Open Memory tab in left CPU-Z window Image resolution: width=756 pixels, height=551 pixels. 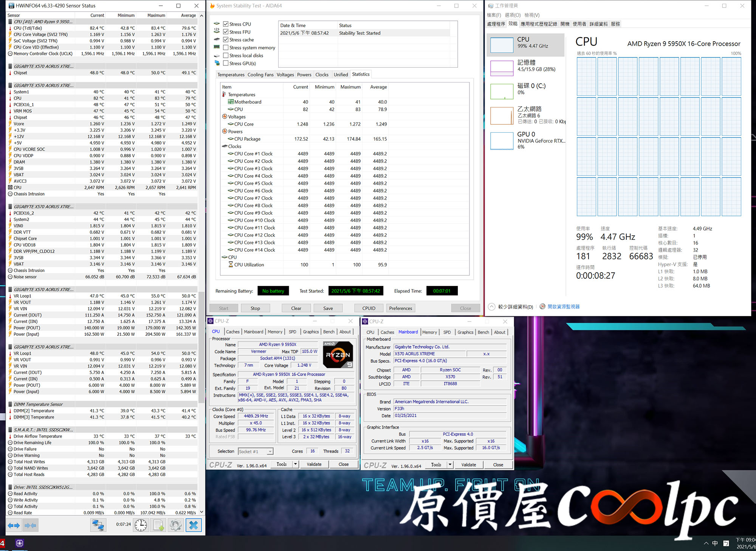275,332
